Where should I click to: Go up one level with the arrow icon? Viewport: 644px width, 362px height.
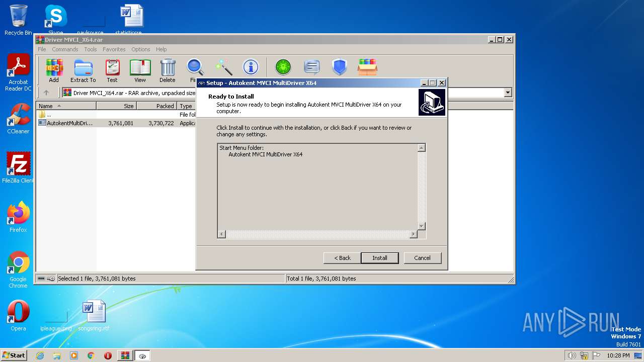46,93
